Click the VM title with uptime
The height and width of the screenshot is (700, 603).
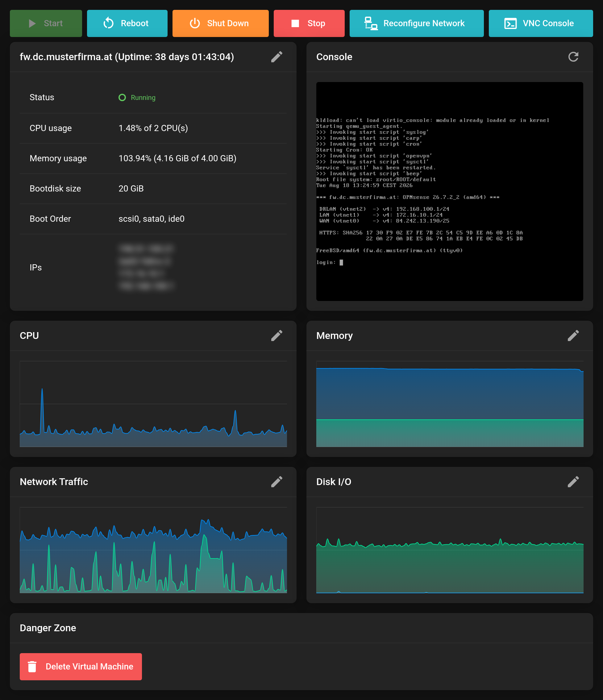pyautogui.click(x=127, y=57)
